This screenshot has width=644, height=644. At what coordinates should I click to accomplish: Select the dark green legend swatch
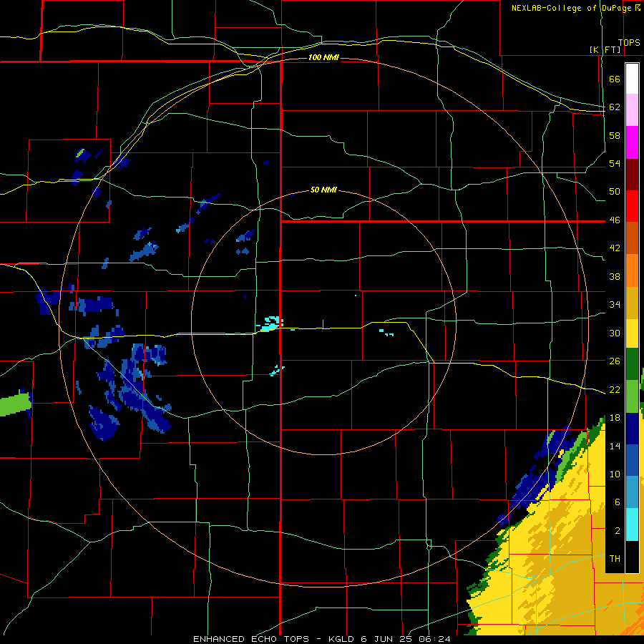pos(632,364)
